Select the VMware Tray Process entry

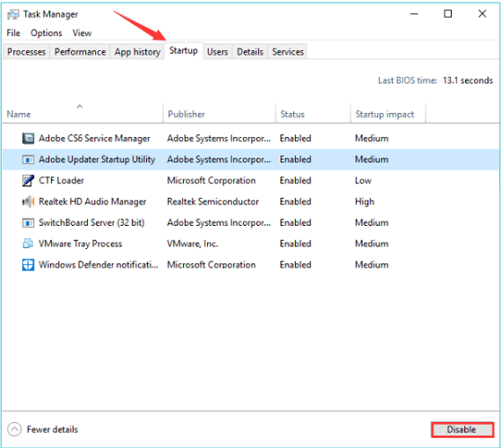tap(251, 244)
